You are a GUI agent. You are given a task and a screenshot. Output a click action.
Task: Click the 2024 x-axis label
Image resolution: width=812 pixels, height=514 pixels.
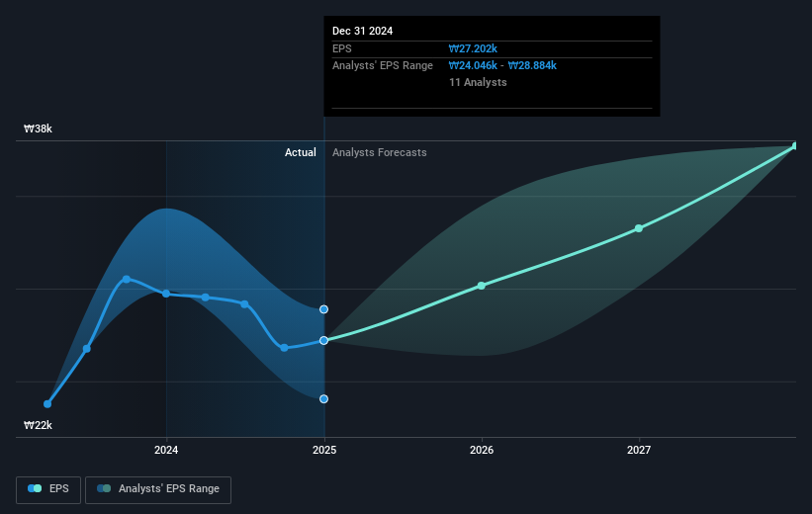[x=166, y=450]
